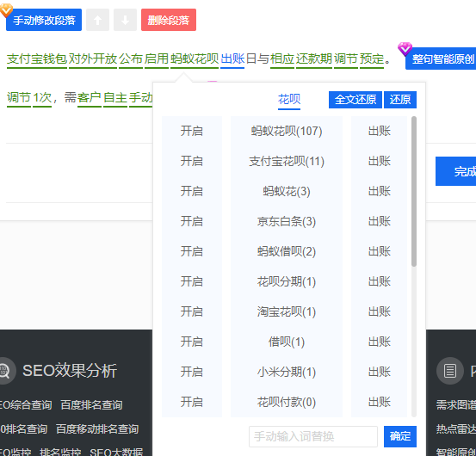Click the 完成 button at right edge

pyautogui.click(x=455, y=171)
